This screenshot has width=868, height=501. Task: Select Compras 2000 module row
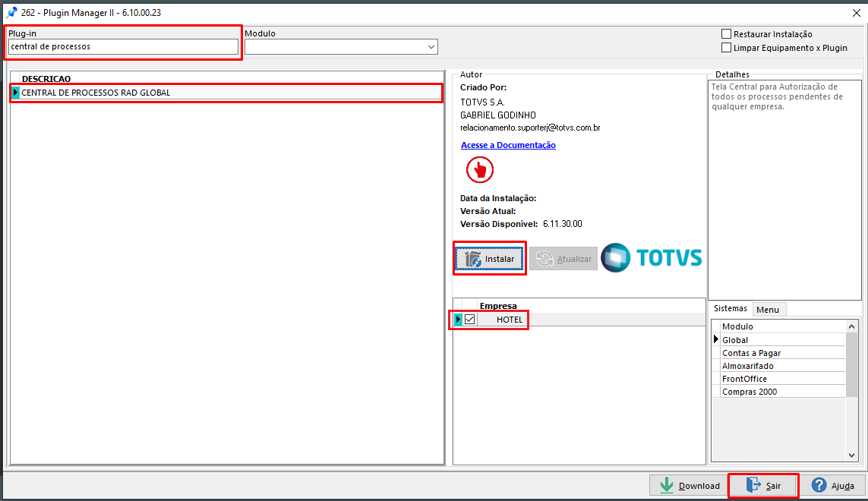(x=782, y=392)
